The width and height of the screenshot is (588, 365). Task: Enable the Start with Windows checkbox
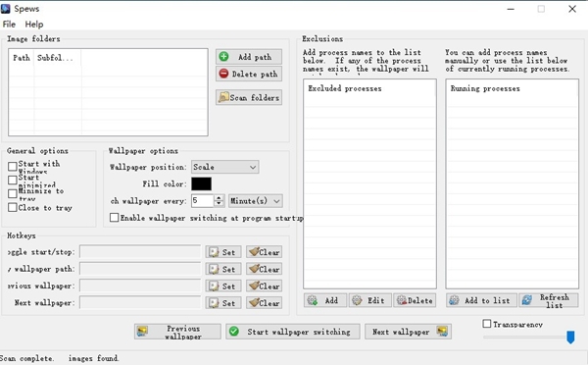pyautogui.click(x=13, y=167)
